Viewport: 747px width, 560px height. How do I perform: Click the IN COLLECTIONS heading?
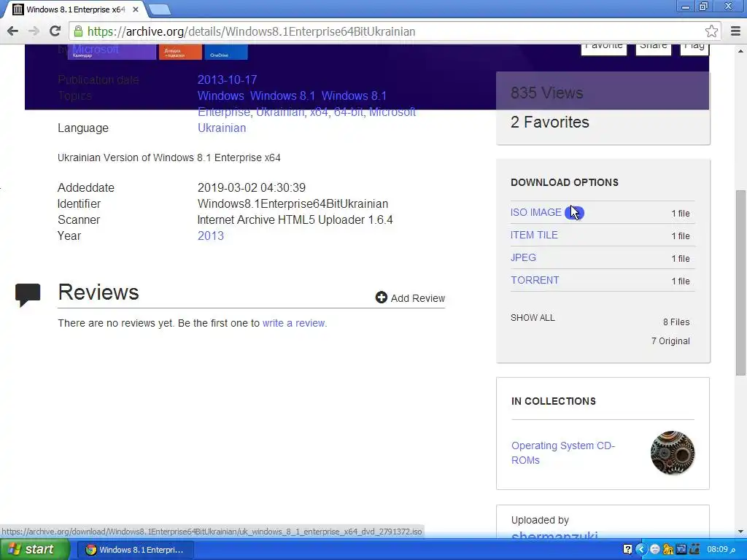tap(554, 401)
